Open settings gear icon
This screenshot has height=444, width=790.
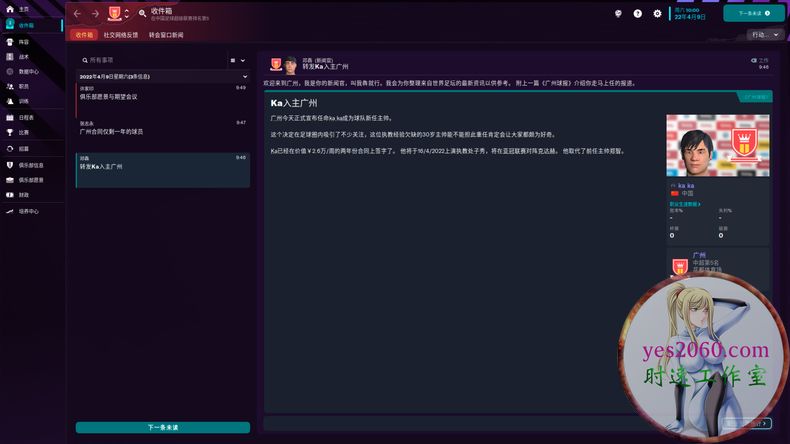coord(657,14)
